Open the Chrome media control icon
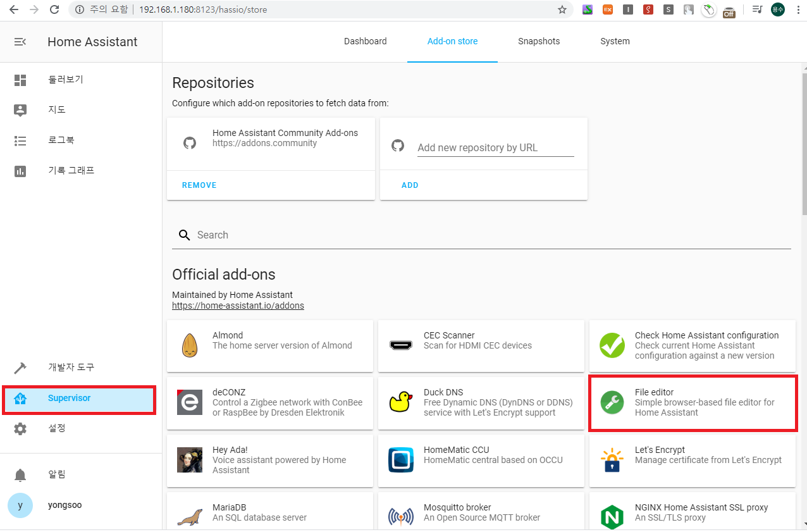The width and height of the screenshot is (807, 532). click(x=757, y=9)
